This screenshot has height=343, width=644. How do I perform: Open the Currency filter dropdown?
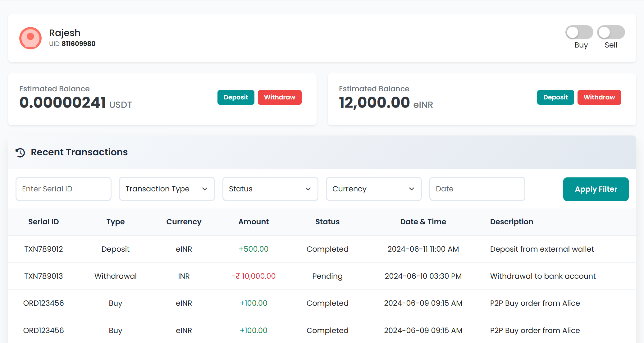374,189
